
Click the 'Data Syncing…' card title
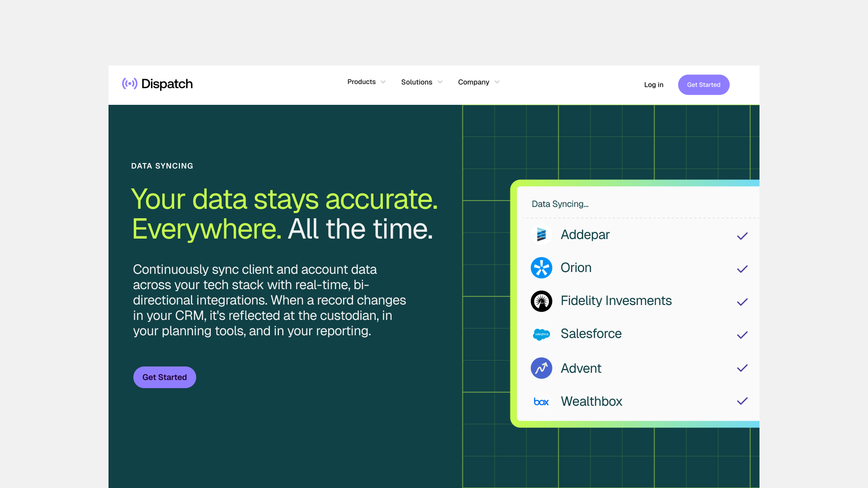560,204
